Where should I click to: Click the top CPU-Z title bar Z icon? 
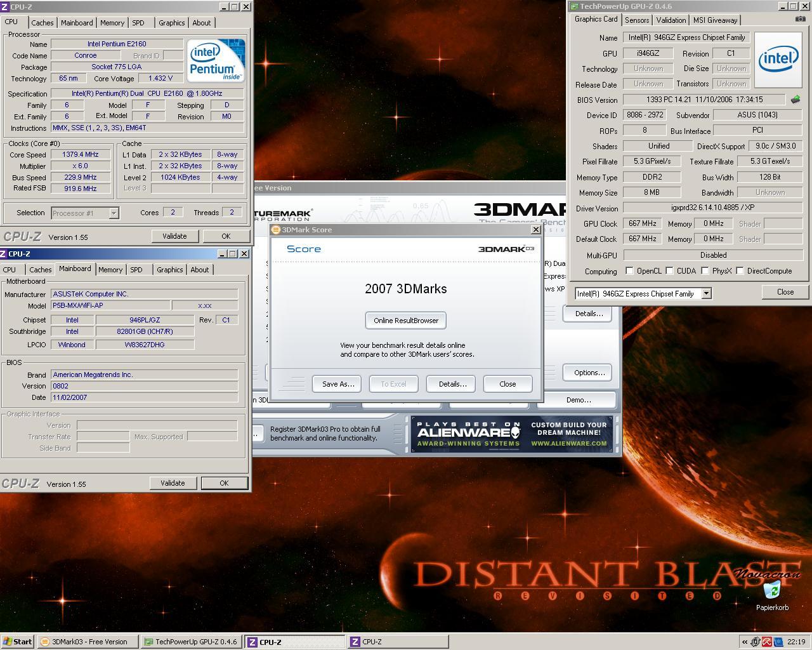(4, 6)
